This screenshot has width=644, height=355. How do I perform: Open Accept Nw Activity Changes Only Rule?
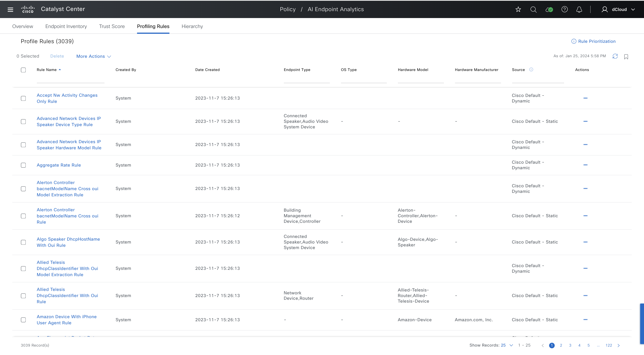pyautogui.click(x=67, y=98)
